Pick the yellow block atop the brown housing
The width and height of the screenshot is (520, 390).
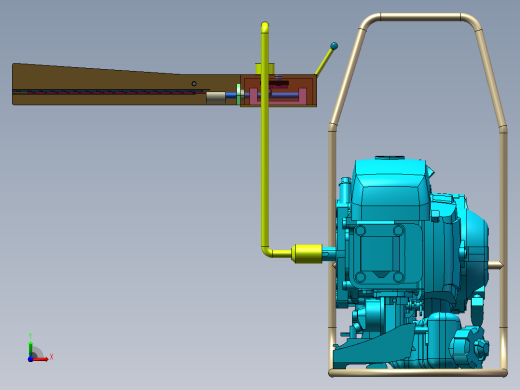click(265, 69)
